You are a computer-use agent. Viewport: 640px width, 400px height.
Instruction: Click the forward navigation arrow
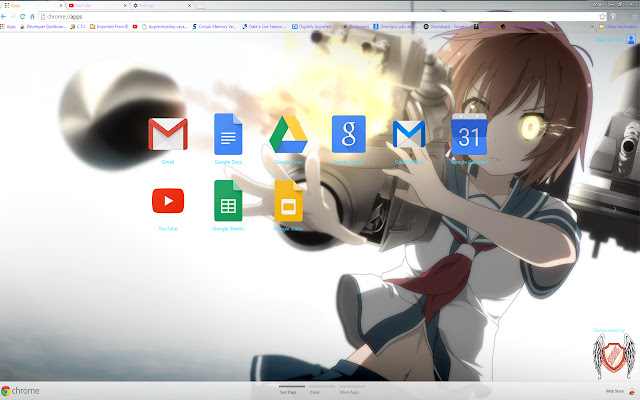13,16
